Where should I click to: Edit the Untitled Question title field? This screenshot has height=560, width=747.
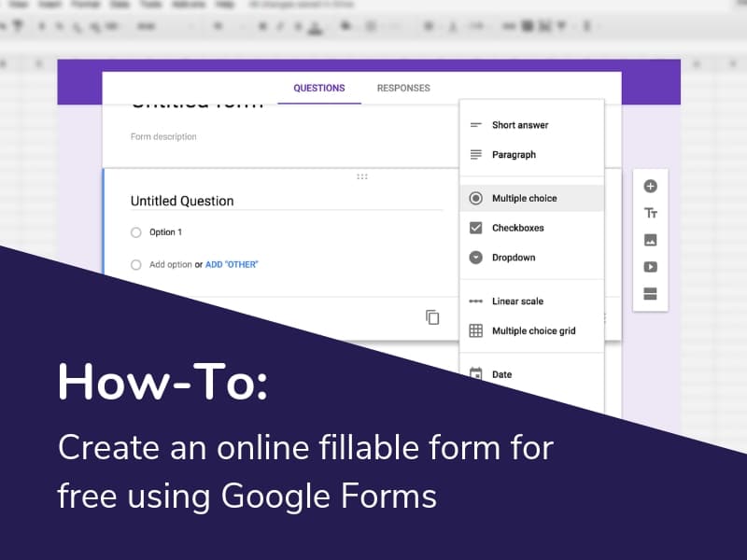[x=287, y=201]
